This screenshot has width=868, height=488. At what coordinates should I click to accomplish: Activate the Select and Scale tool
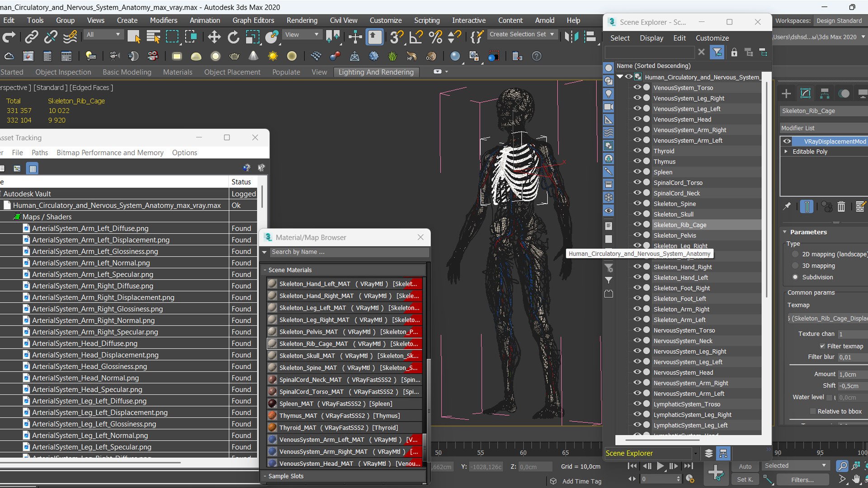[x=252, y=37]
